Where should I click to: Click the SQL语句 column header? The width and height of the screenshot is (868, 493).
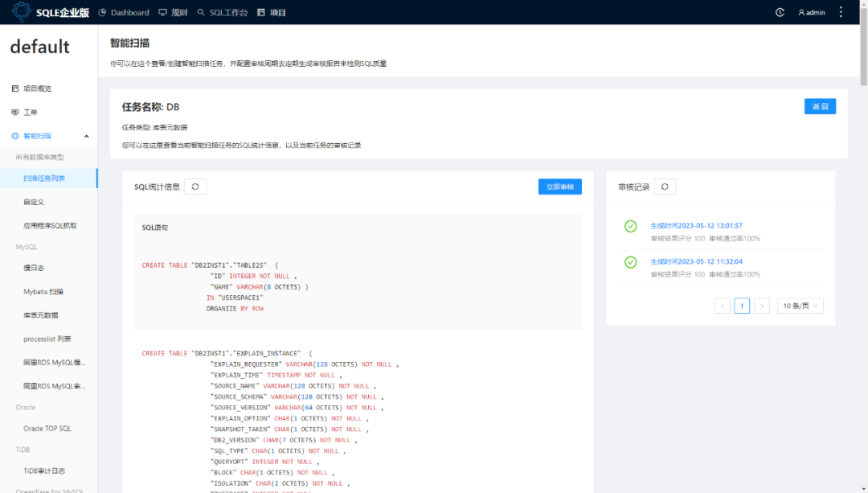(155, 228)
